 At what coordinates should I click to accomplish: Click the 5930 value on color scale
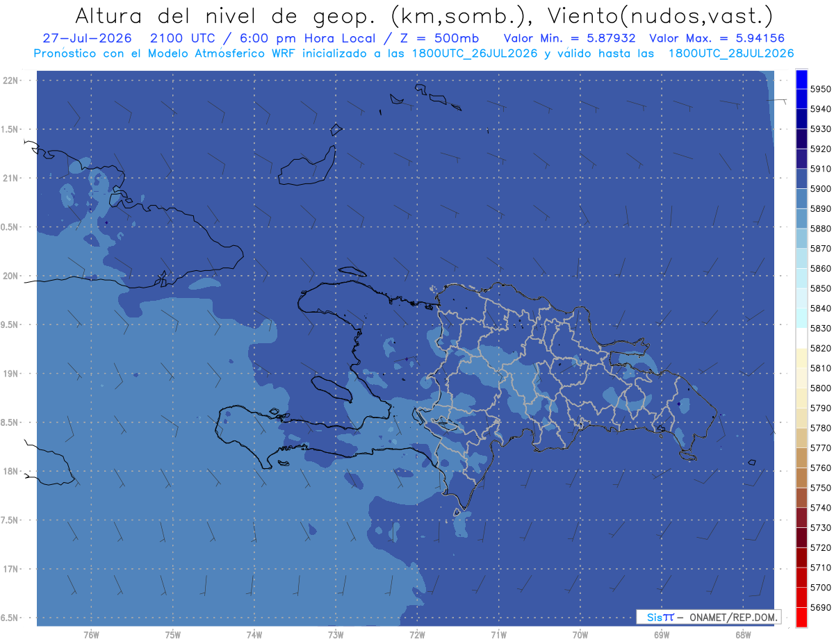pos(821,129)
